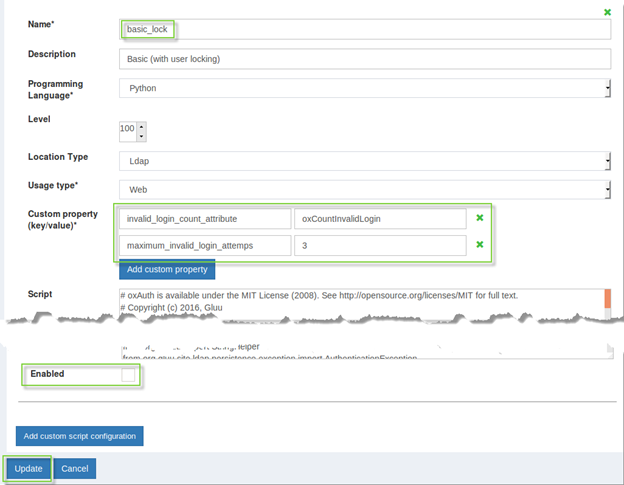Click the maximum_invalid_login_attemps key field

pyautogui.click(x=205, y=246)
